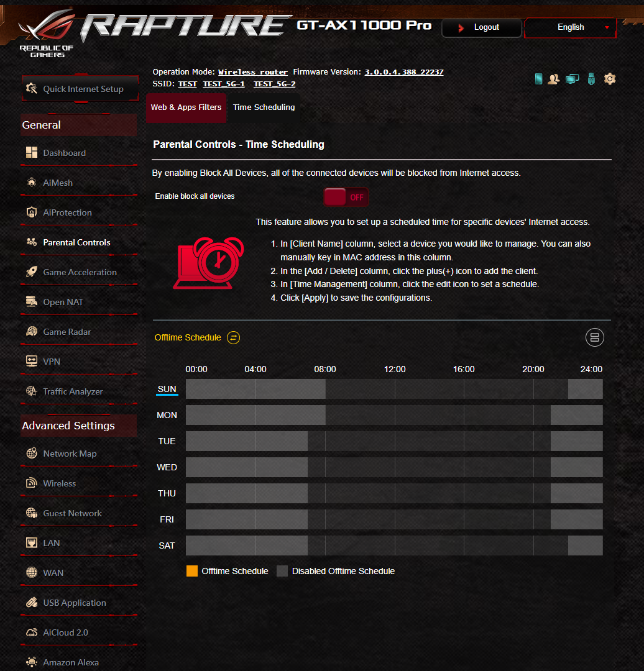Click the firmware version 3.0.0.4.388_22237 link
Screen dimensions: 644x671
[404, 72]
